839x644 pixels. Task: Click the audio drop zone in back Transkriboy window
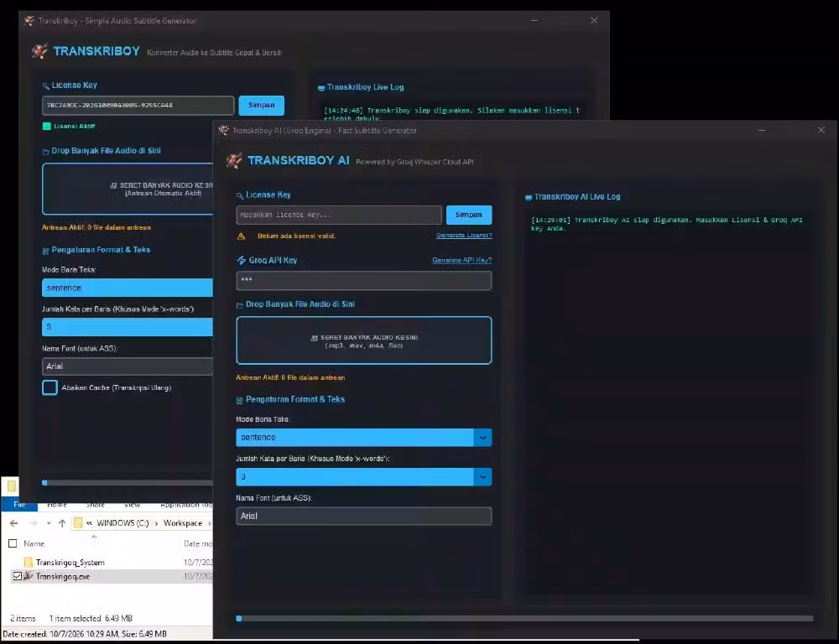[128, 189]
